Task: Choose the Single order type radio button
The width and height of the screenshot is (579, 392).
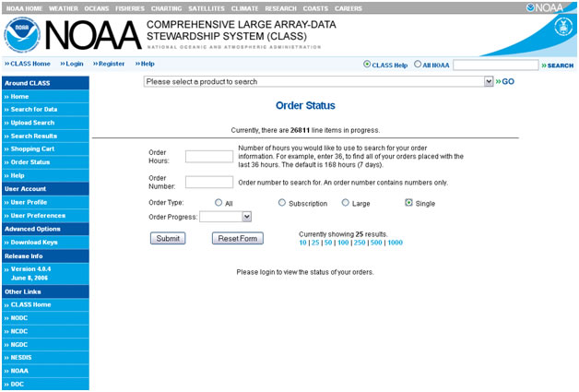Action: [408, 203]
